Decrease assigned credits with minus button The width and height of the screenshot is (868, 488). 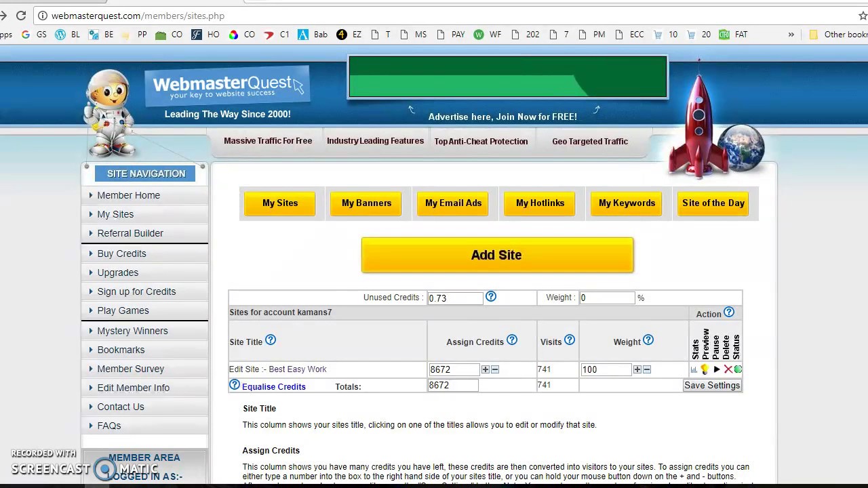tap(495, 369)
